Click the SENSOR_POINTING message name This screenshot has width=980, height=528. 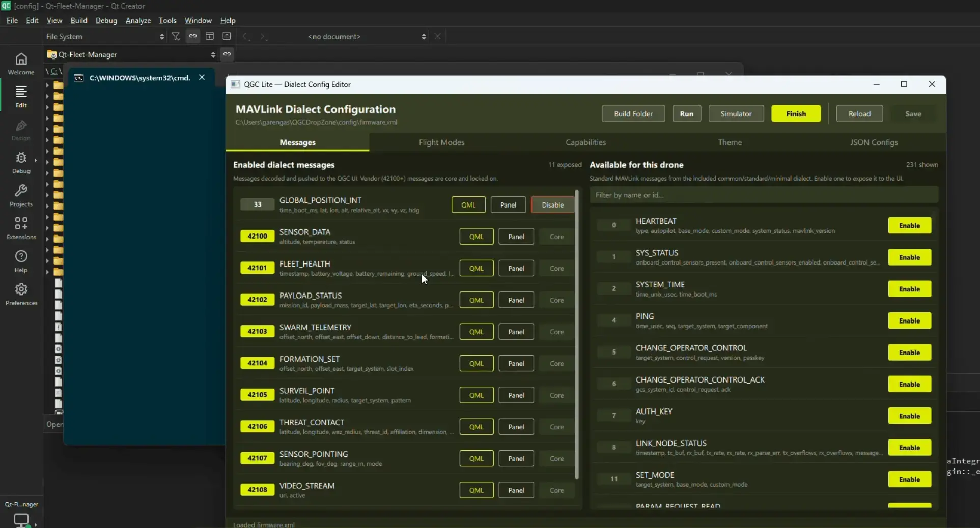(314, 454)
